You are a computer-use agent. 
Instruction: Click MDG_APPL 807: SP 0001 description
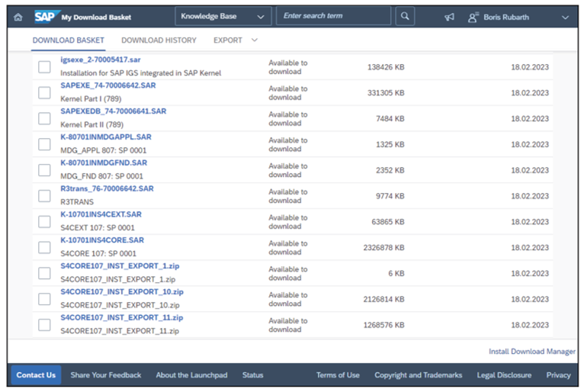click(x=104, y=150)
